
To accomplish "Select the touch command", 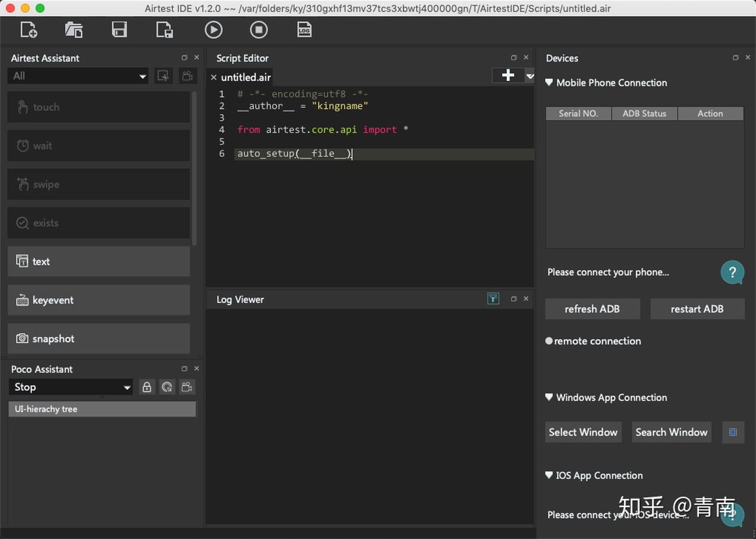I will coord(99,107).
